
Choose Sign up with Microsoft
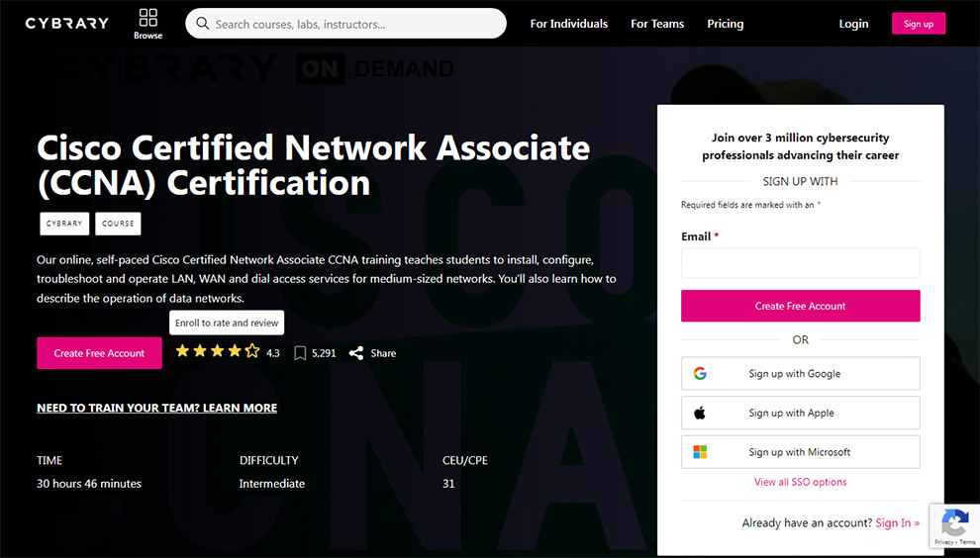coord(801,452)
